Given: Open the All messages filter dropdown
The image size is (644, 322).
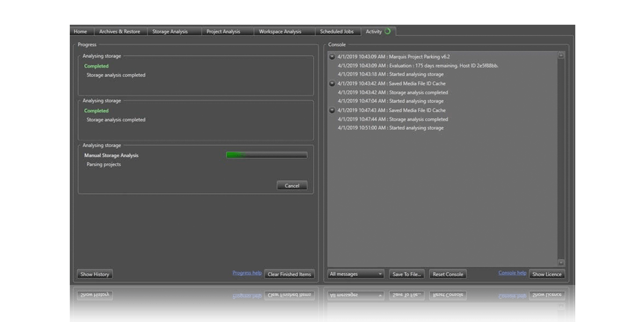Looking at the screenshot, I should point(356,274).
